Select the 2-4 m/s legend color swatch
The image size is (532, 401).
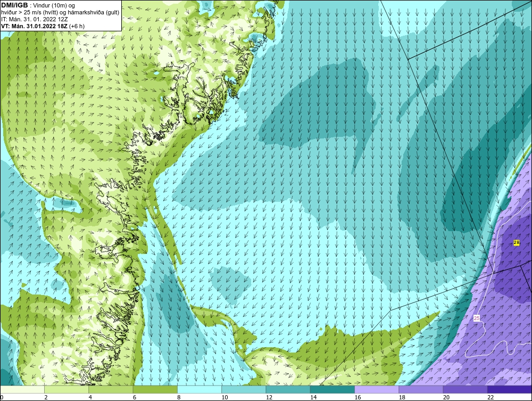[x=66, y=389]
